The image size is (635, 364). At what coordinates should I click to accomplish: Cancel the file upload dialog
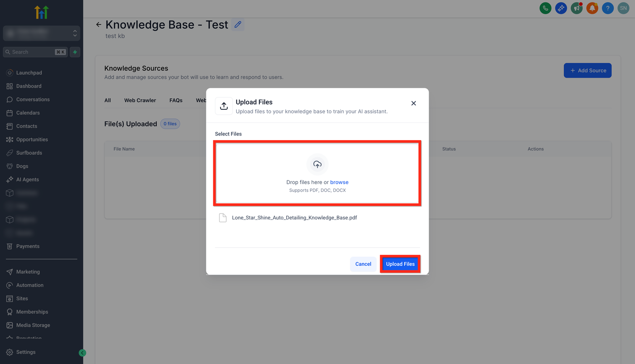tap(363, 264)
